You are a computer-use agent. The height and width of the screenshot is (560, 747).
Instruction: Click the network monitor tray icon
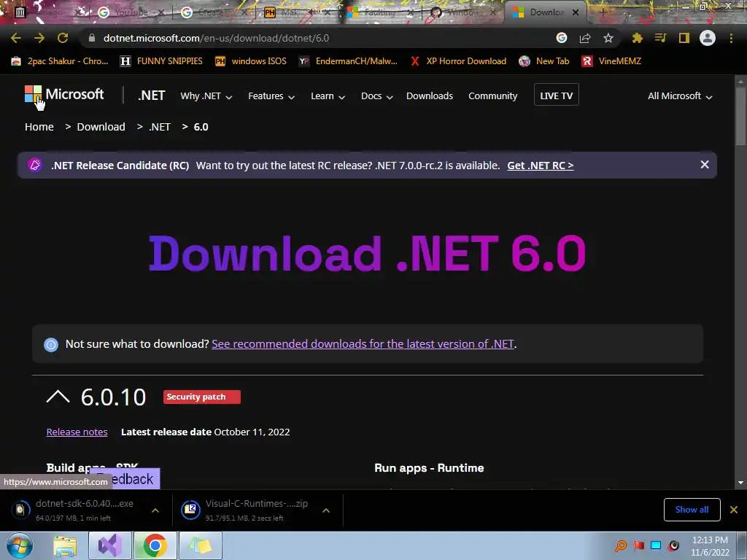(x=656, y=545)
